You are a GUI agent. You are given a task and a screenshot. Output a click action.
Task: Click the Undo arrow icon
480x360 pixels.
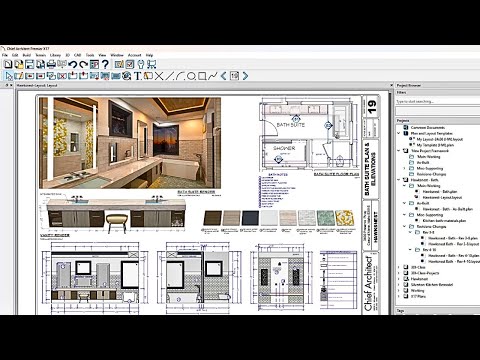73,64
